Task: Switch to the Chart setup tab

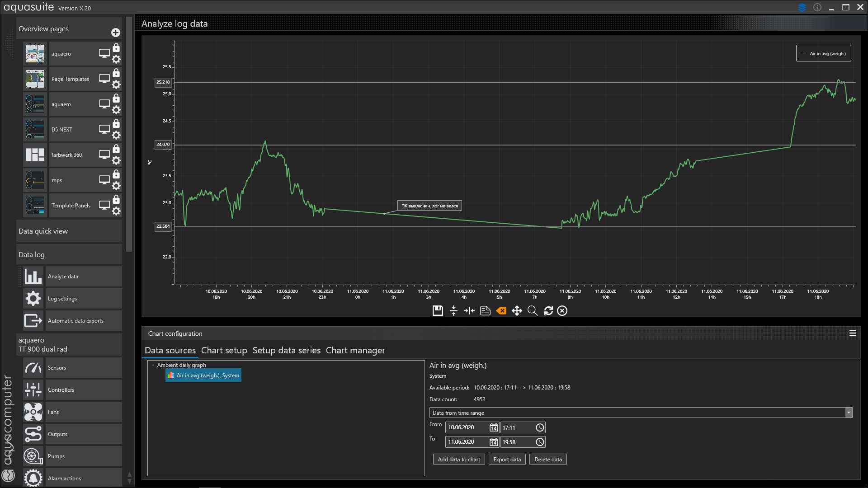Action: click(224, 350)
